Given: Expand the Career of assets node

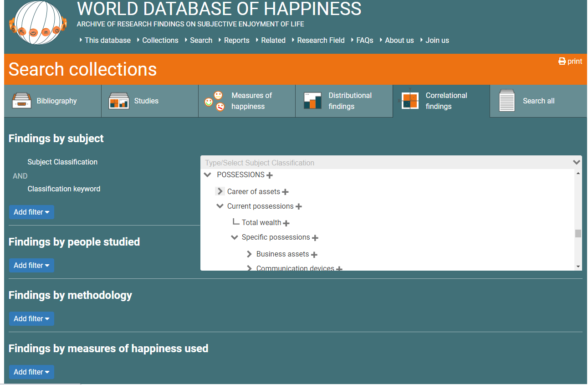Looking at the screenshot, I should point(220,191).
